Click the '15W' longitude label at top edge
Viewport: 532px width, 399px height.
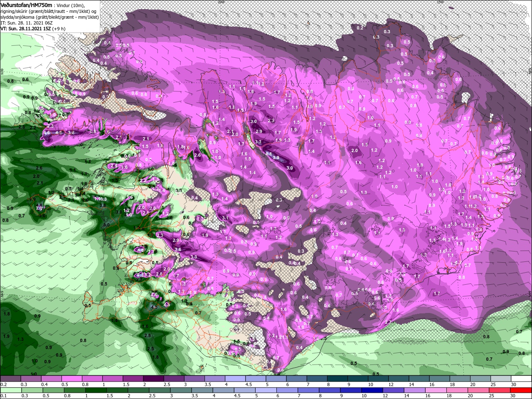[440, 2]
